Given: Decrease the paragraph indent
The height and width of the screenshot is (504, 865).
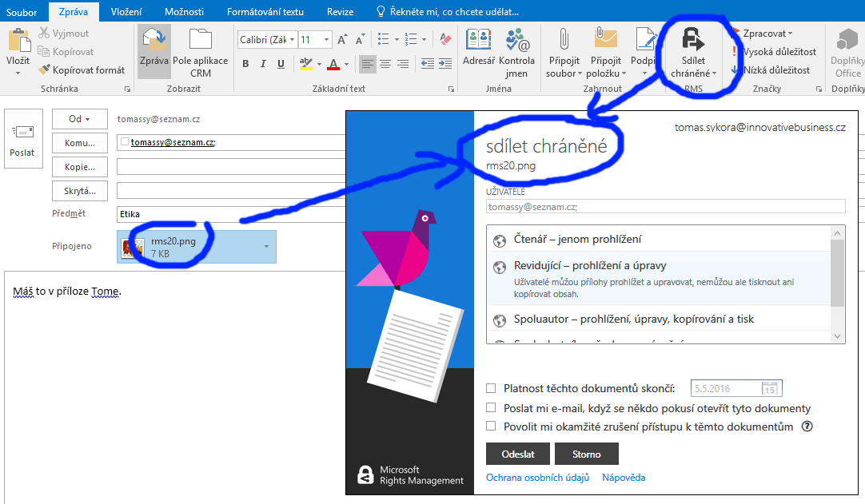Looking at the screenshot, I should pos(427,64).
